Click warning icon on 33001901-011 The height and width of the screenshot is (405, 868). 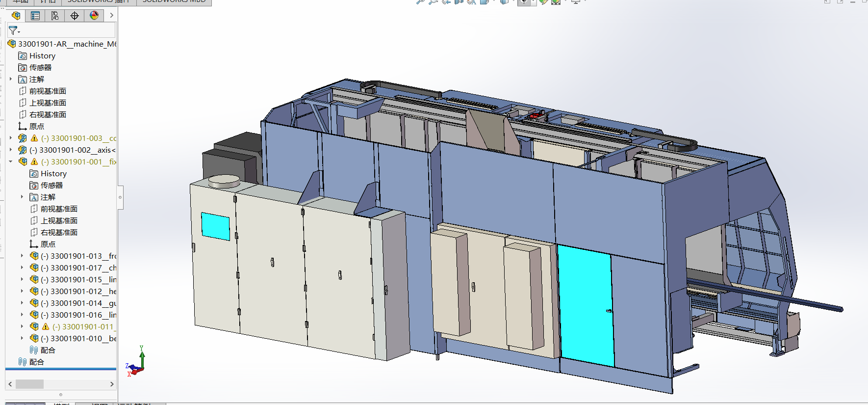[x=46, y=326]
